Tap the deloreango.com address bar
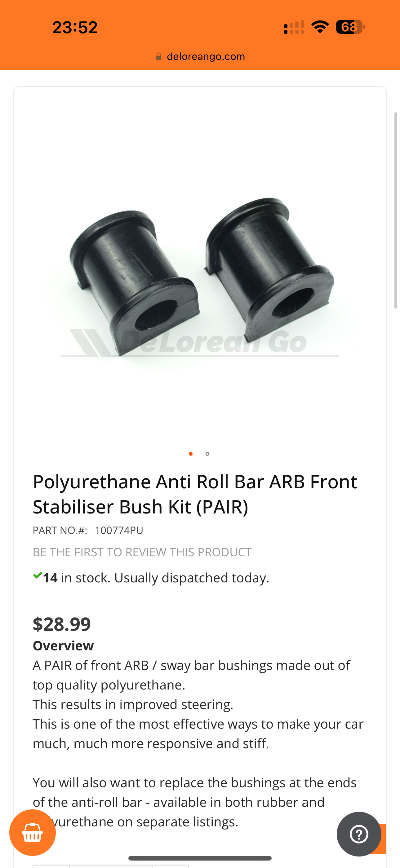This screenshot has width=400, height=868. pos(200,56)
